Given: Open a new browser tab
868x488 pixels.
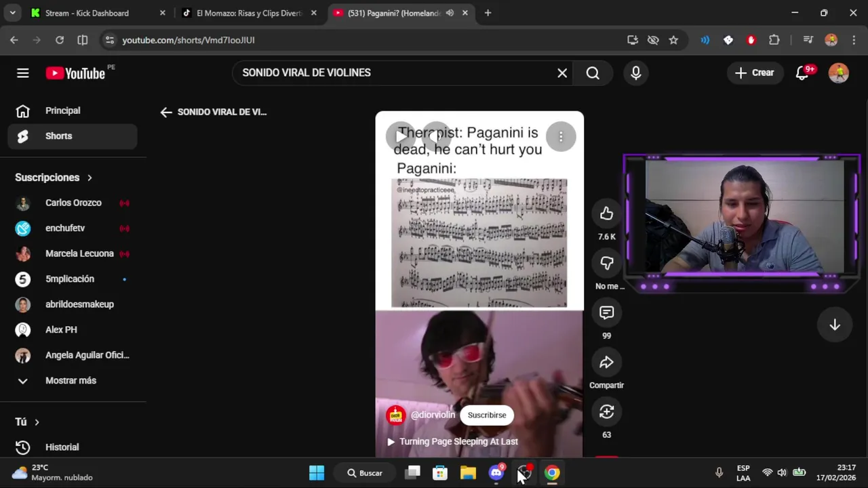Looking at the screenshot, I should click(x=488, y=13).
